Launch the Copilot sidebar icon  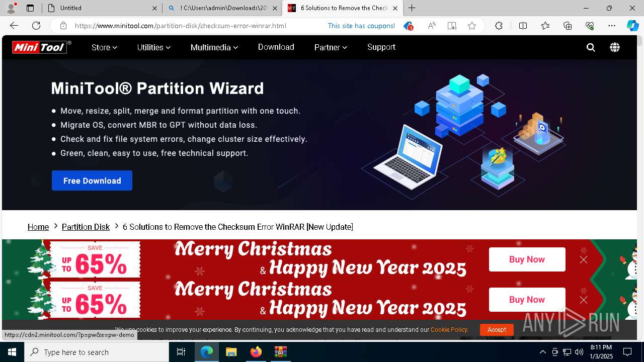632,26
